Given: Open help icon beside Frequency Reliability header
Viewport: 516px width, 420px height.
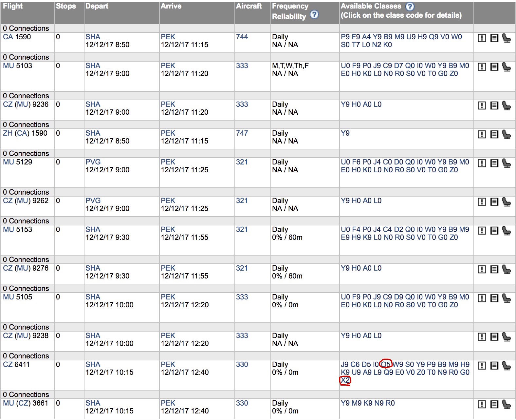Looking at the screenshot, I should (314, 14).
